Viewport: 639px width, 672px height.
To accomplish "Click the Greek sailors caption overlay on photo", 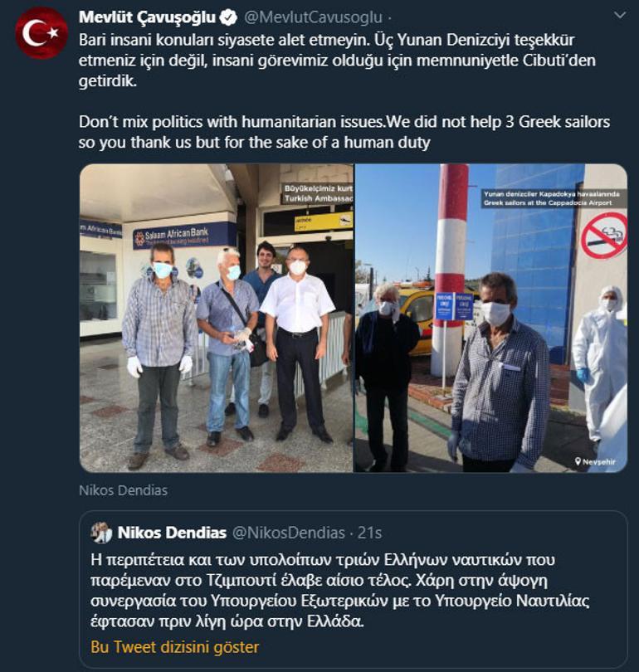I will [553, 198].
